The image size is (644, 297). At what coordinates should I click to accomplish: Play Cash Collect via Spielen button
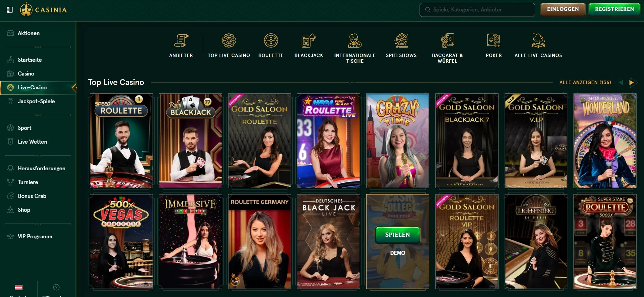(x=398, y=235)
